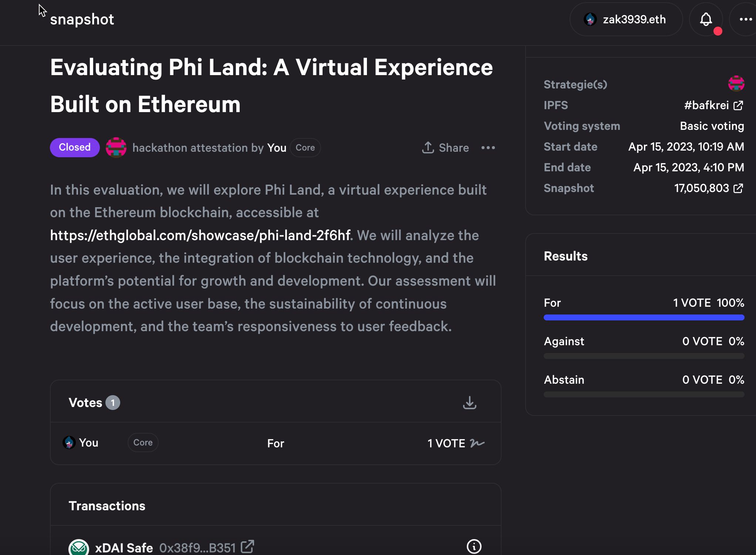Viewport: 756px width, 555px height.
Task: Open the ethglobal.com showcase phi-land link
Action: (200, 235)
